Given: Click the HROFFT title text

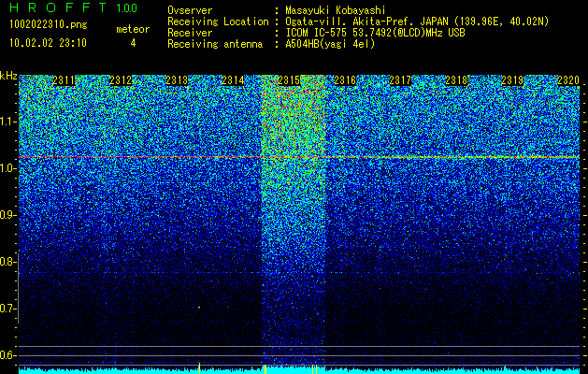Looking at the screenshot, I should [x=58, y=7].
